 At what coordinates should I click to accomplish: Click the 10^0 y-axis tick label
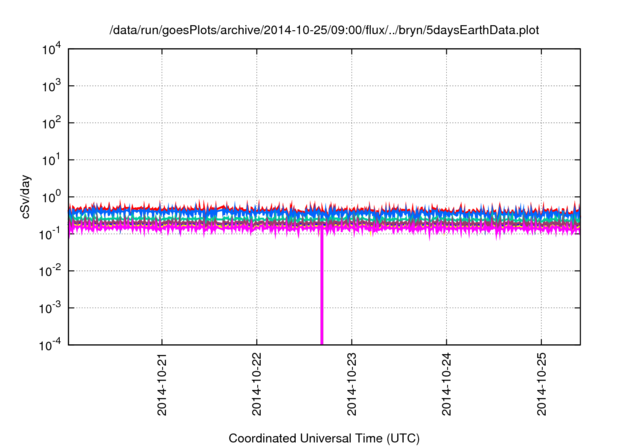pos(52,197)
